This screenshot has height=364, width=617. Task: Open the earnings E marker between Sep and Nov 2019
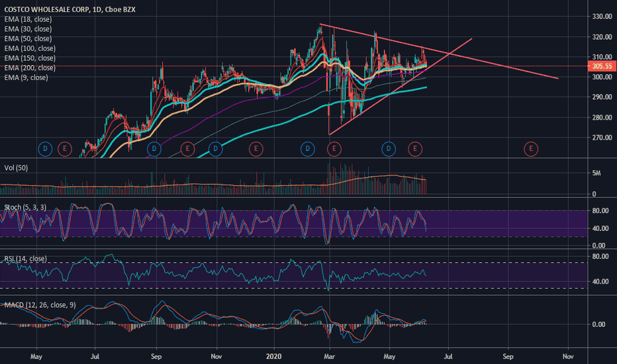click(188, 149)
